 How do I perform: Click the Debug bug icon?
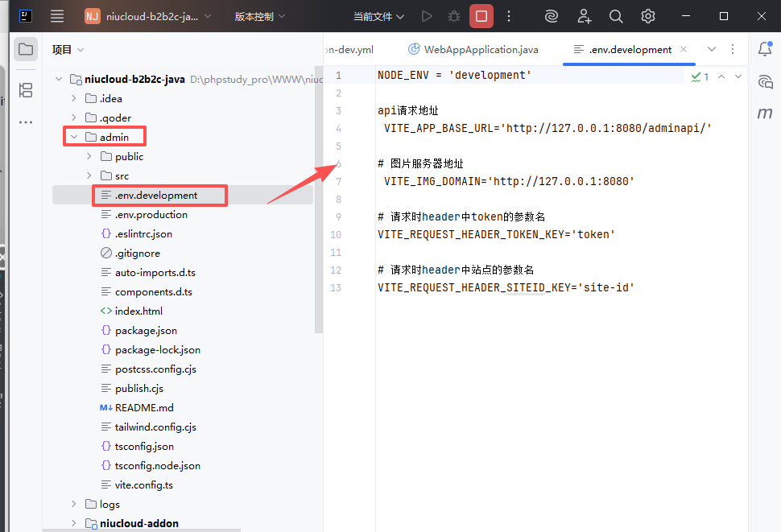[454, 16]
